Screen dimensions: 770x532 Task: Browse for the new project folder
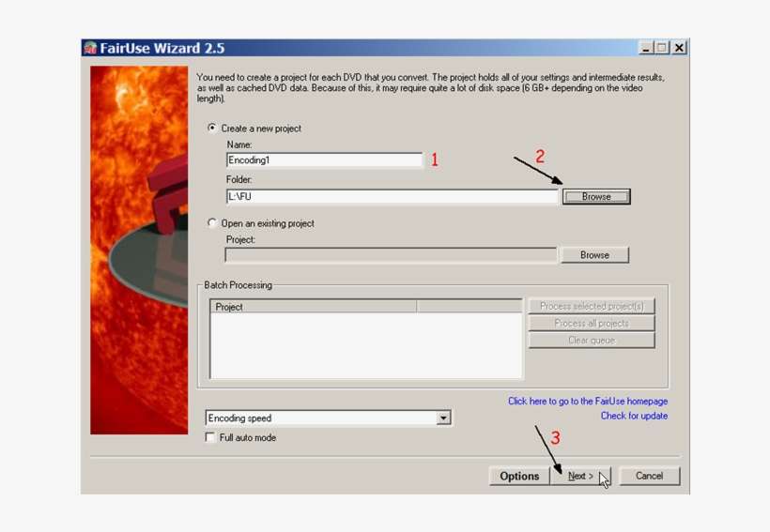[595, 197]
